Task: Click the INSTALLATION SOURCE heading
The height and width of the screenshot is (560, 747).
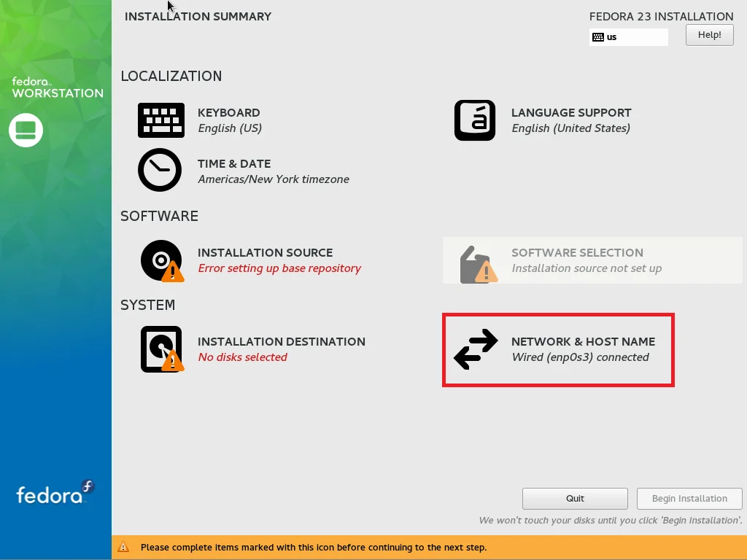Action: click(265, 253)
